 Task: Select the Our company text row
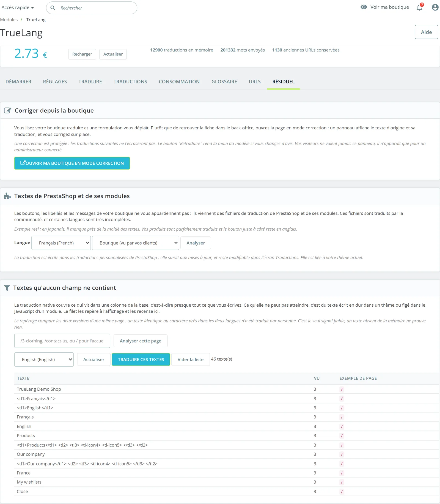227,454
